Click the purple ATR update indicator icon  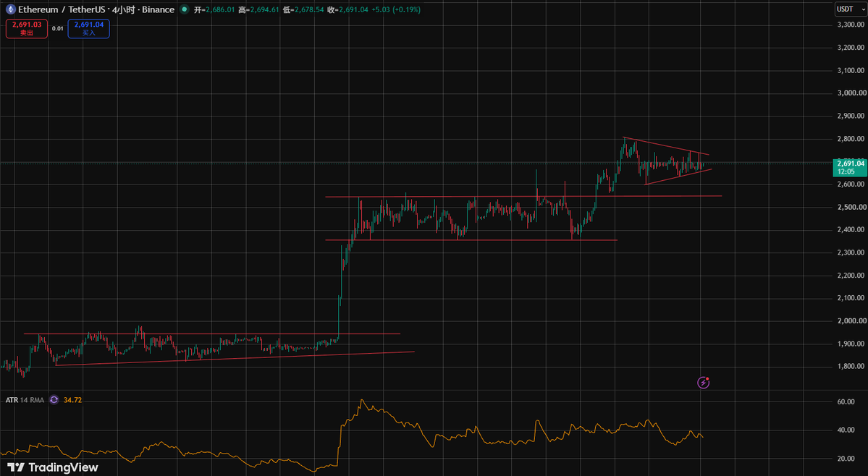point(54,400)
